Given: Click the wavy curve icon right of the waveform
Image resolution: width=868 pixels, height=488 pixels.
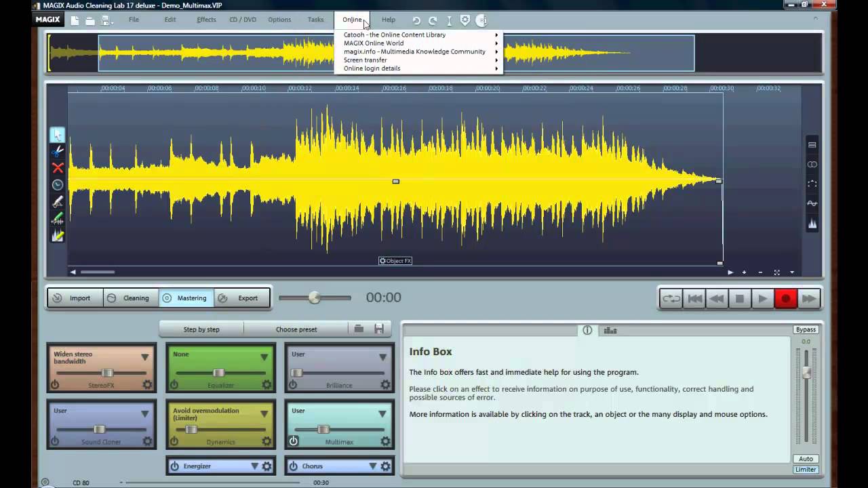Looking at the screenshot, I should point(812,203).
